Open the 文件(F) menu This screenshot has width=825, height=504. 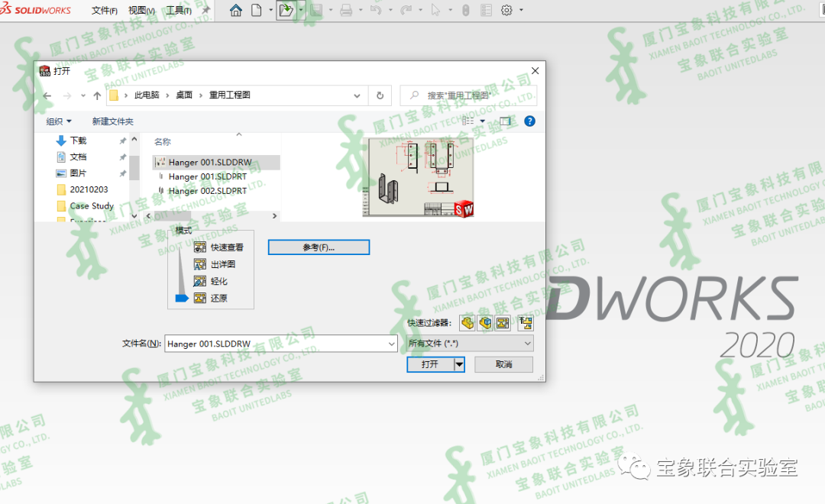click(x=104, y=11)
